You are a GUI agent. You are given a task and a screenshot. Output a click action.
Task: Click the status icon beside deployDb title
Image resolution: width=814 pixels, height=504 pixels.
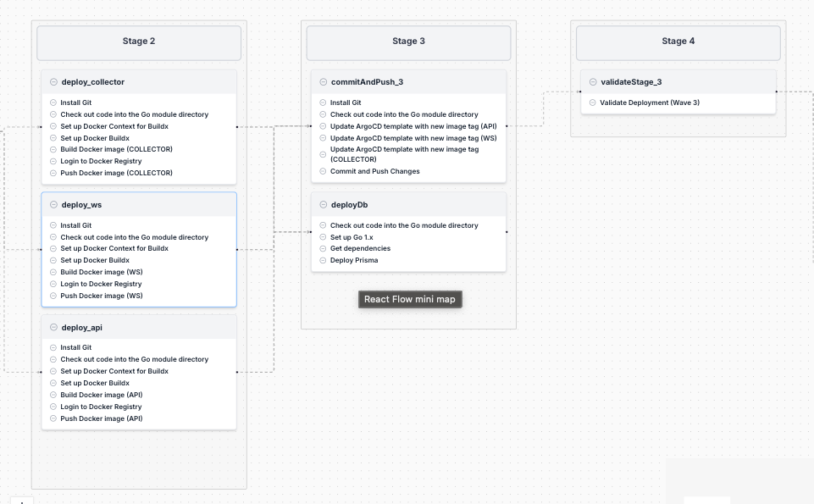click(323, 205)
